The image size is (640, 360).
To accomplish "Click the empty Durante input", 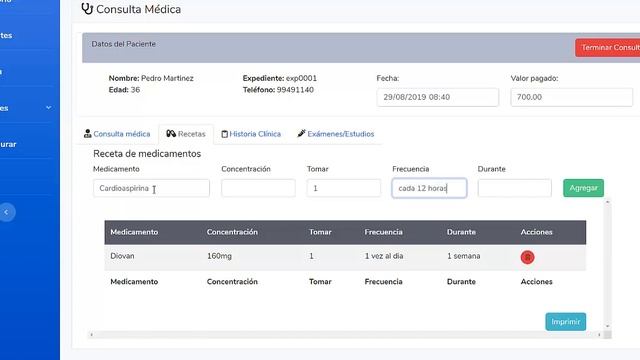I will (x=515, y=188).
